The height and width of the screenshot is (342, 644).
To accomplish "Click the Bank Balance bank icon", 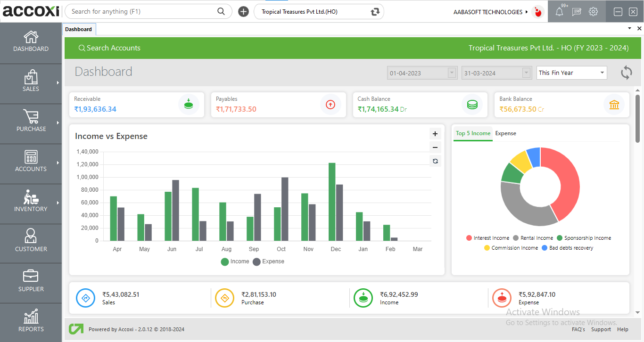I will (614, 105).
